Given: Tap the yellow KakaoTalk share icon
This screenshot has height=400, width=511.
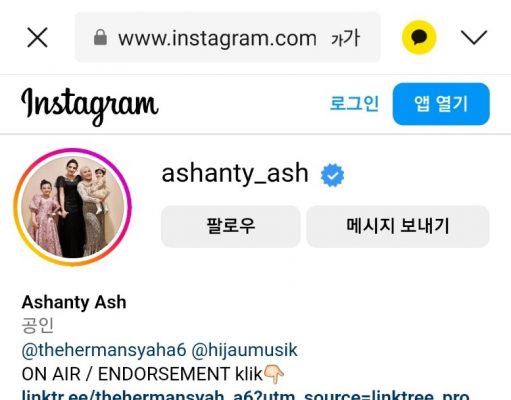Looking at the screenshot, I should pyautogui.click(x=419, y=37).
